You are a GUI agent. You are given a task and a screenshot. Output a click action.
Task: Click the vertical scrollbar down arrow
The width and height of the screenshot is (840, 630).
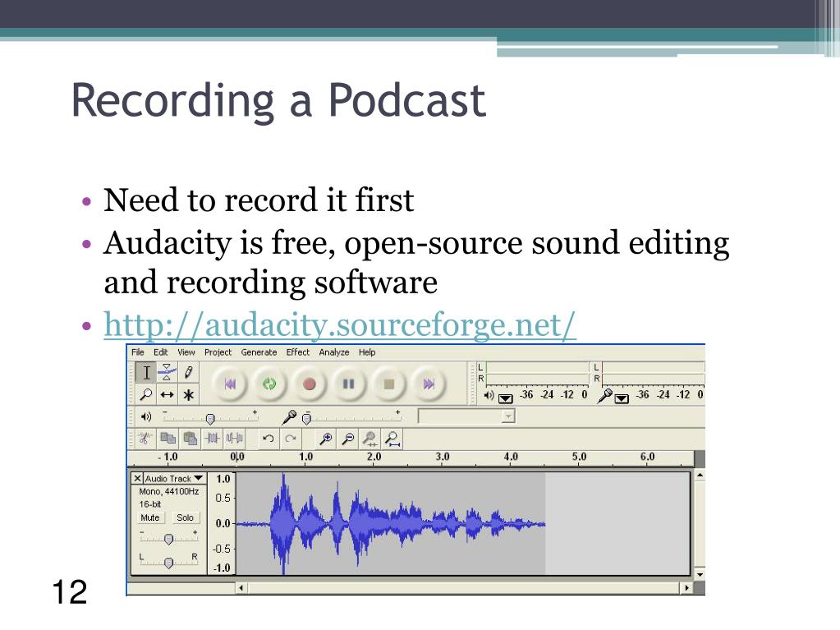[x=700, y=574]
